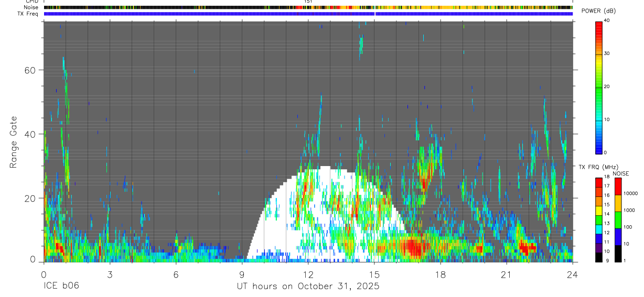Screen dimensions: 644x297
Task: Click the 3 UT hour tick label
Action: (x=110, y=274)
